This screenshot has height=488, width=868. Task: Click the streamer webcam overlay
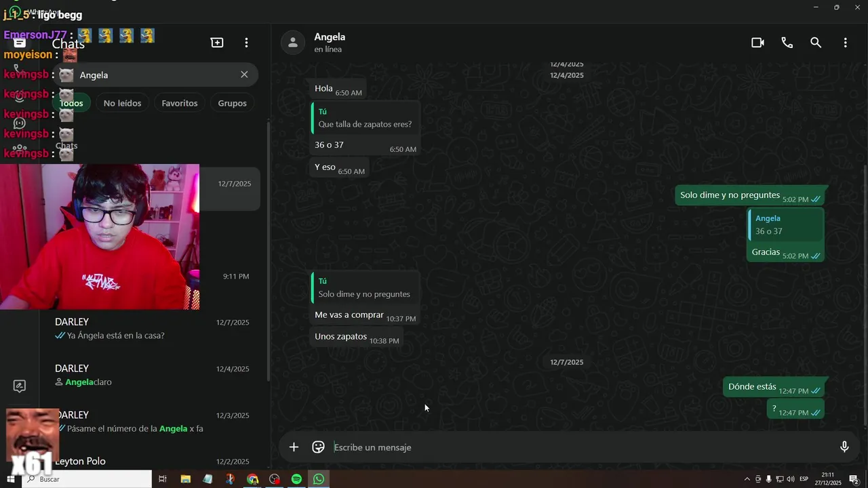(100, 237)
